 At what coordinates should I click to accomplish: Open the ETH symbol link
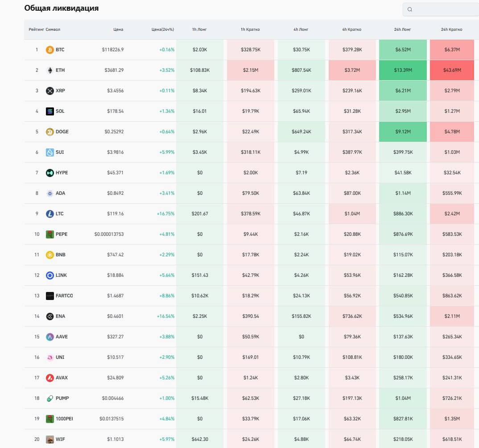pos(60,70)
